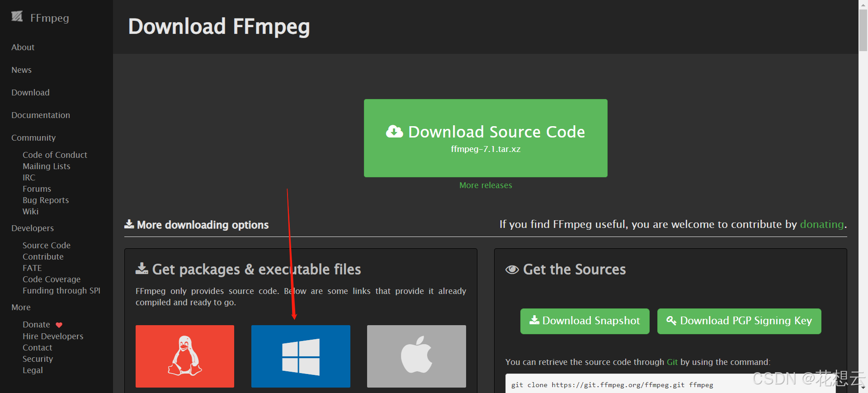Click the key icon on PGP Signing button
Image resolution: width=868 pixels, height=393 pixels.
point(671,321)
